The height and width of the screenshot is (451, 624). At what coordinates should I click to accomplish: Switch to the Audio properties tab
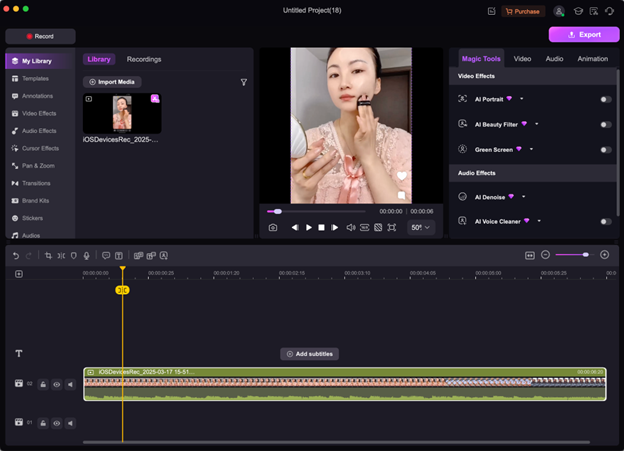click(554, 59)
